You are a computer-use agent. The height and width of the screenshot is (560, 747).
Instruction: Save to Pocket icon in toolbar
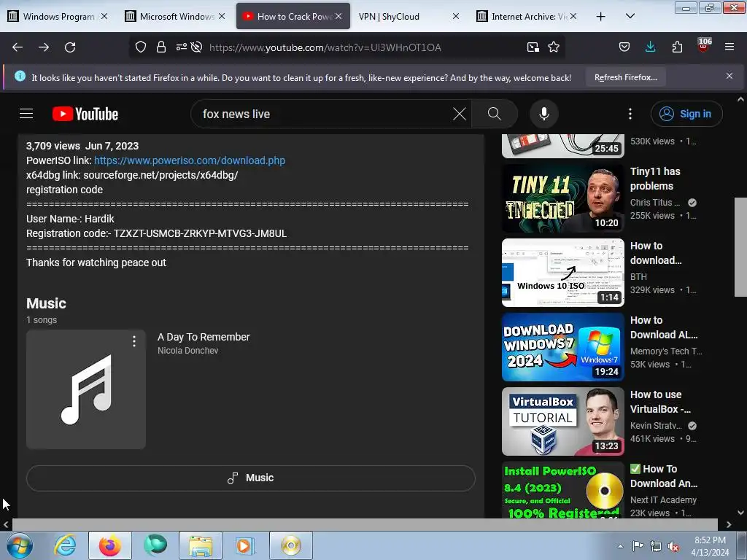tap(624, 47)
